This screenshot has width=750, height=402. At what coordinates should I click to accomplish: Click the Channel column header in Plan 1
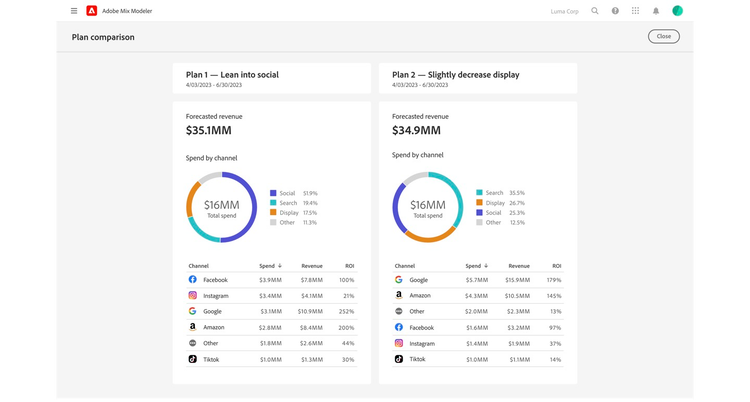[198, 266]
